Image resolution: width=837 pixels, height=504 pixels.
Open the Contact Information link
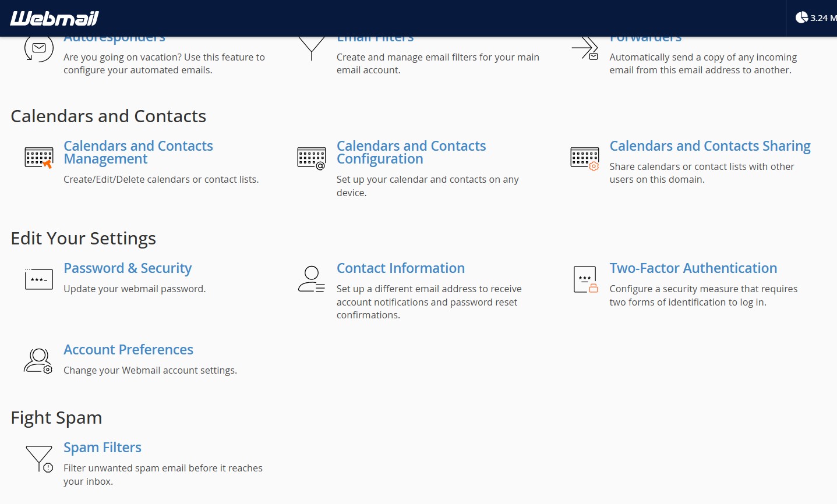[400, 268]
